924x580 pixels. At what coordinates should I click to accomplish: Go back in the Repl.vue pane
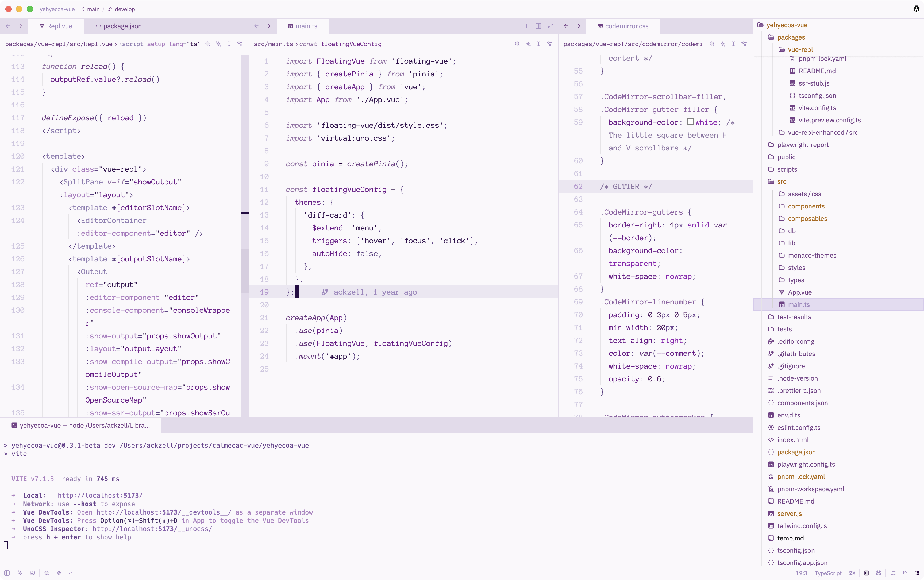point(8,26)
